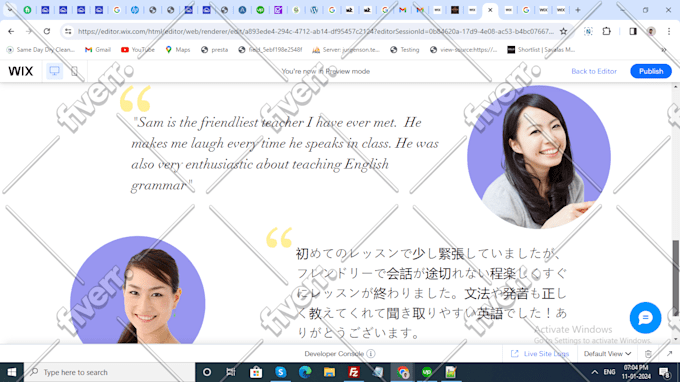Open the Default View dropdown
The height and width of the screenshot is (382, 680).
[607, 354]
